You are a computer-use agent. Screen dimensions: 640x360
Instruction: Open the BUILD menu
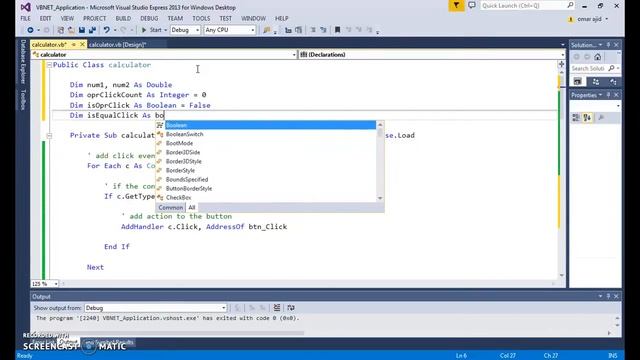123,18
